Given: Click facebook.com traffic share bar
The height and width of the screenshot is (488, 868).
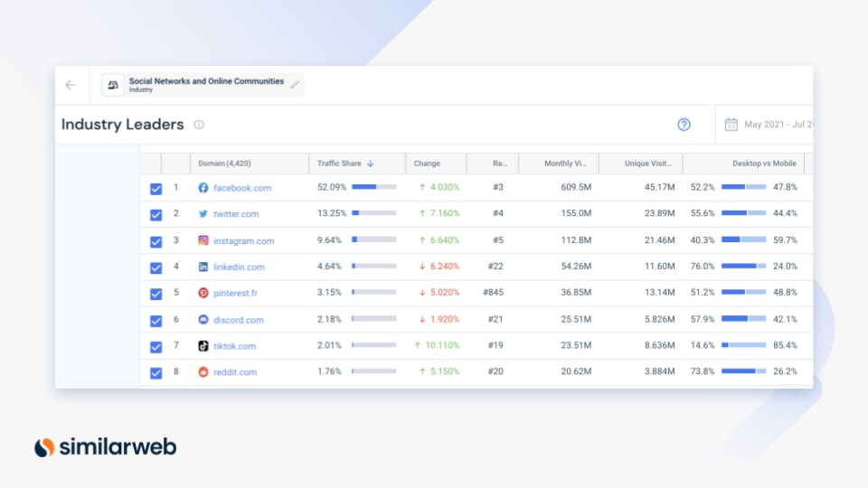Looking at the screenshot, I should [373, 187].
